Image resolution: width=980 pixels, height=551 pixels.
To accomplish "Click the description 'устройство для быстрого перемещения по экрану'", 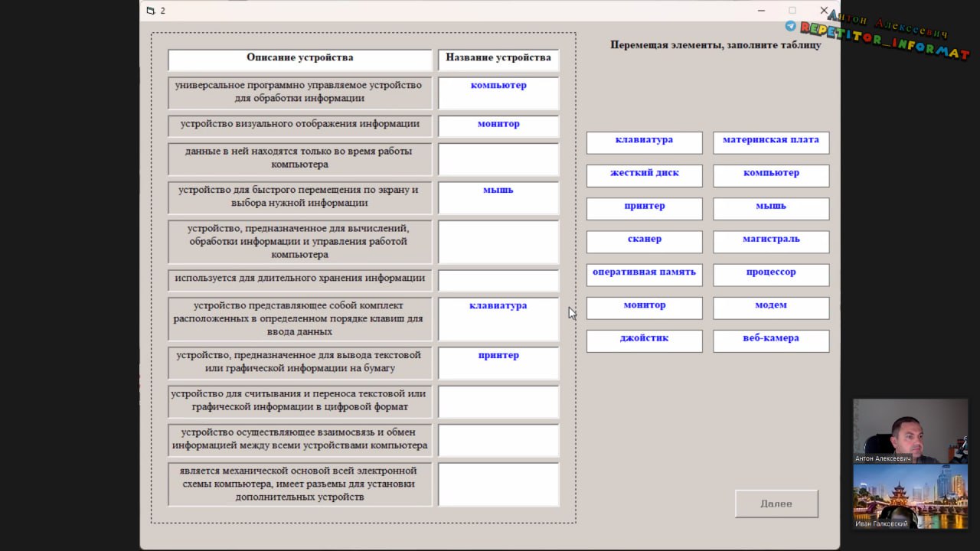I will pyautogui.click(x=300, y=197).
